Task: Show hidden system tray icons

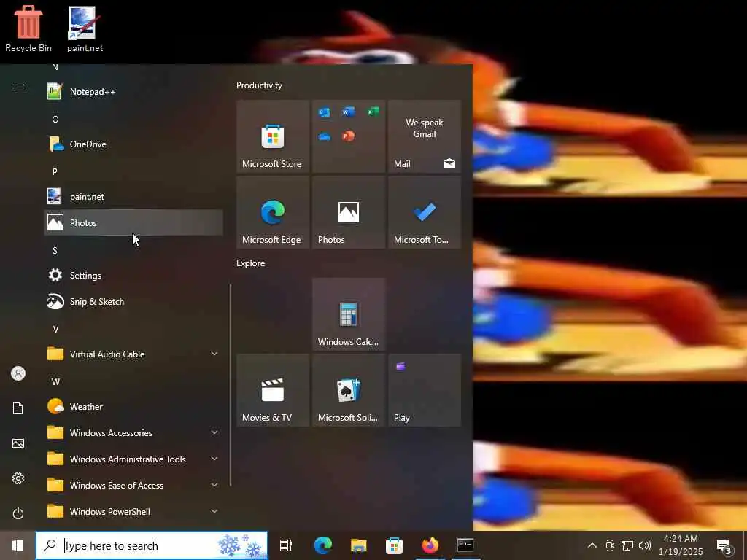Action: (592, 545)
